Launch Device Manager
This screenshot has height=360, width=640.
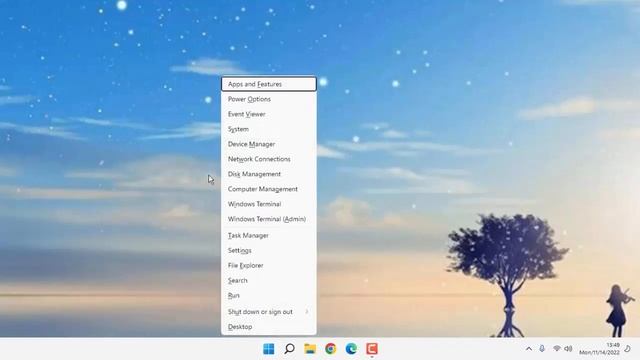pyautogui.click(x=269, y=144)
